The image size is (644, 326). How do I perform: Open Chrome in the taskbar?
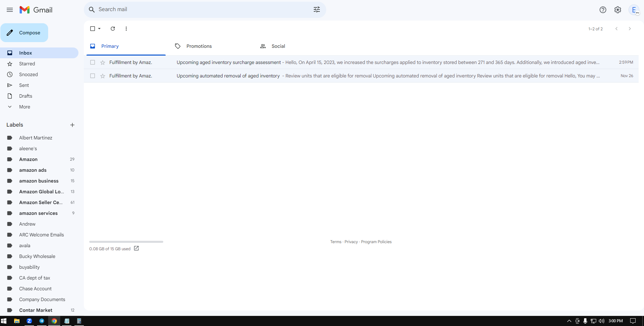(x=54, y=321)
